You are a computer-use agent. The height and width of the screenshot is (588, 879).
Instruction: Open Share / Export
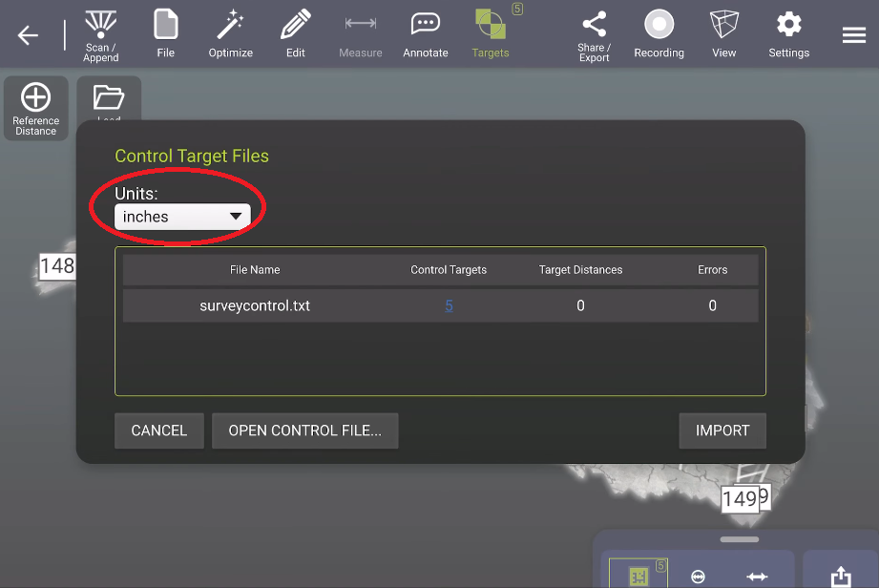click(595, 35)
